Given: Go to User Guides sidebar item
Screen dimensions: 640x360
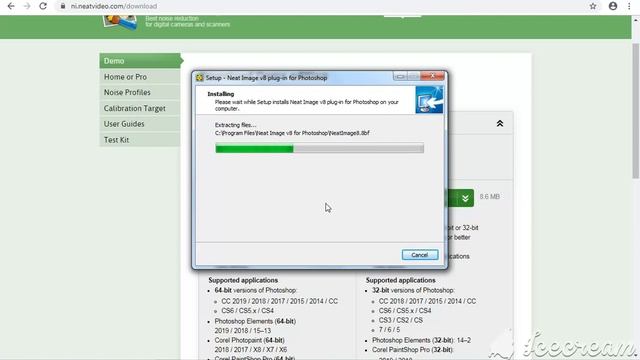Looking at the screenshot, I should point(140,124).
